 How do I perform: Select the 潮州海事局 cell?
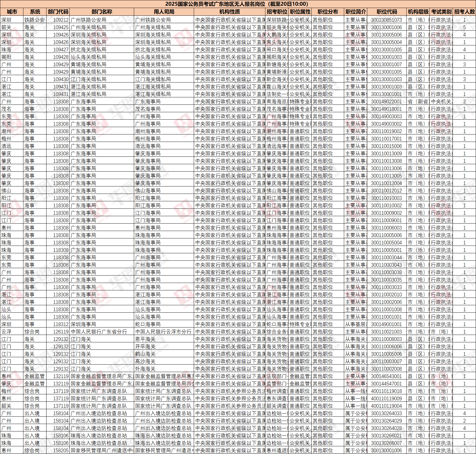point(148,131)
